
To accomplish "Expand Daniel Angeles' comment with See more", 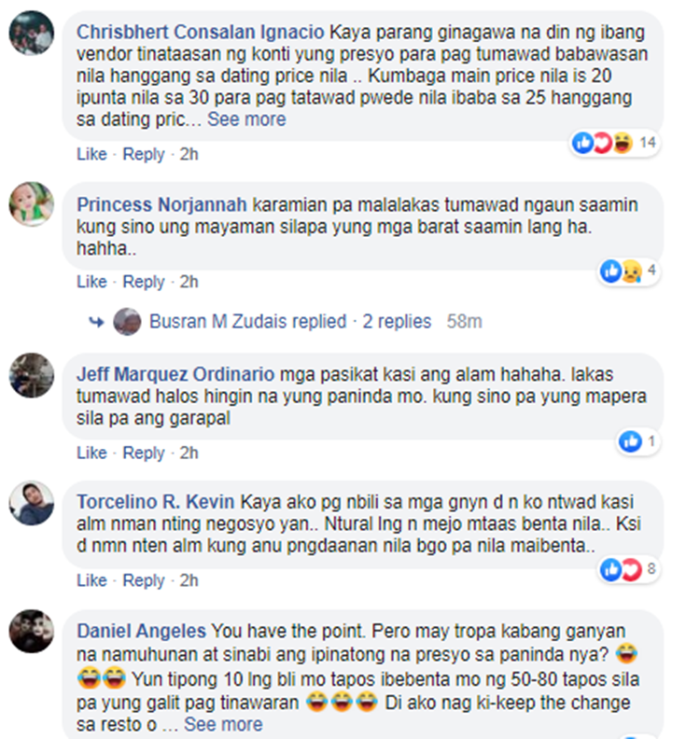I will pos(223,724).
